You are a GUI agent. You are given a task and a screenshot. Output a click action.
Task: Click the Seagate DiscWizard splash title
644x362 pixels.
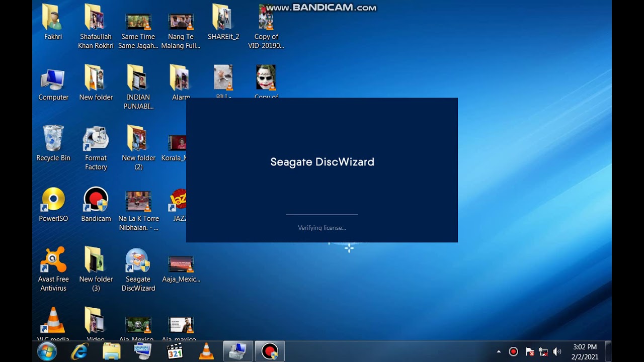tap(322, 162)
